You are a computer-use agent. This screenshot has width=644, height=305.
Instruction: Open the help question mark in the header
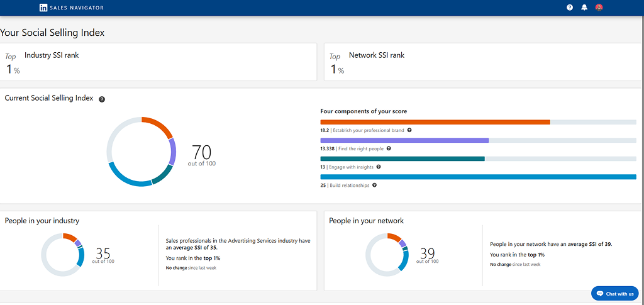(x=570, y=8)
